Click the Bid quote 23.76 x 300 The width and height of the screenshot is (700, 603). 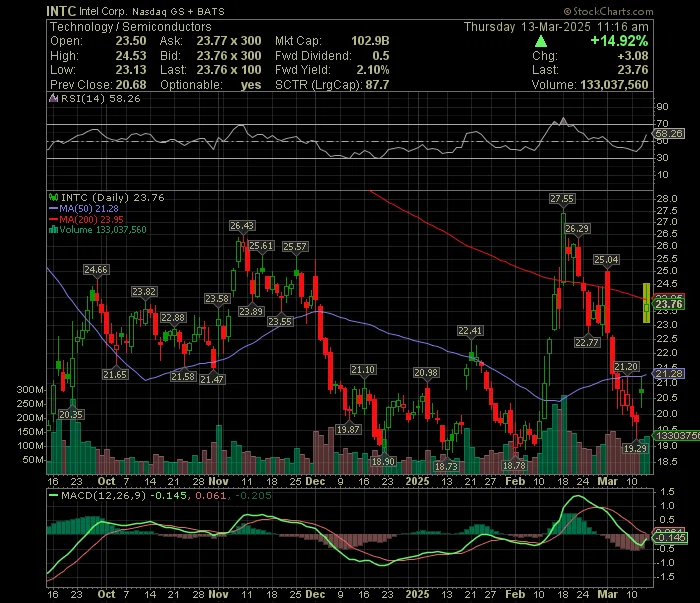229,56
